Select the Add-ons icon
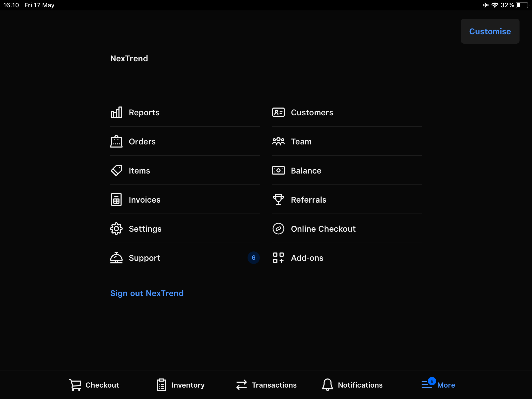The height and width of the screenshot is (399, 532). (278, 258)
